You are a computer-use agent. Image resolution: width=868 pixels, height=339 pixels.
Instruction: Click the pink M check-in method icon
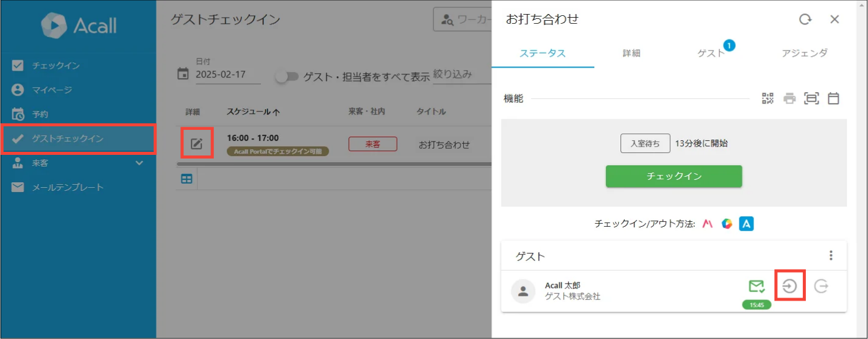[708, 224]
